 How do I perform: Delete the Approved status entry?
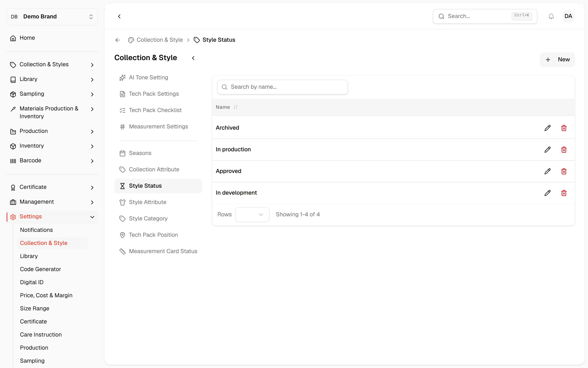(x=564, y=171)
